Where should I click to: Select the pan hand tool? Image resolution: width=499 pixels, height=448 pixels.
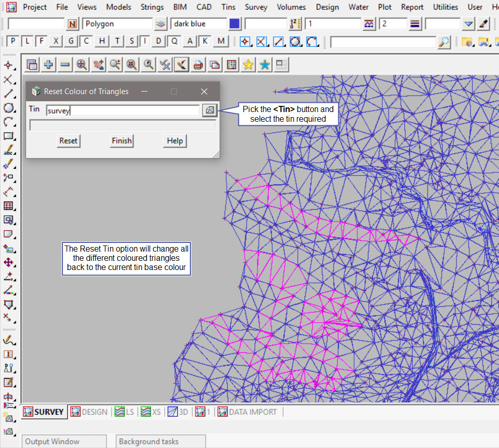(98, 64)
